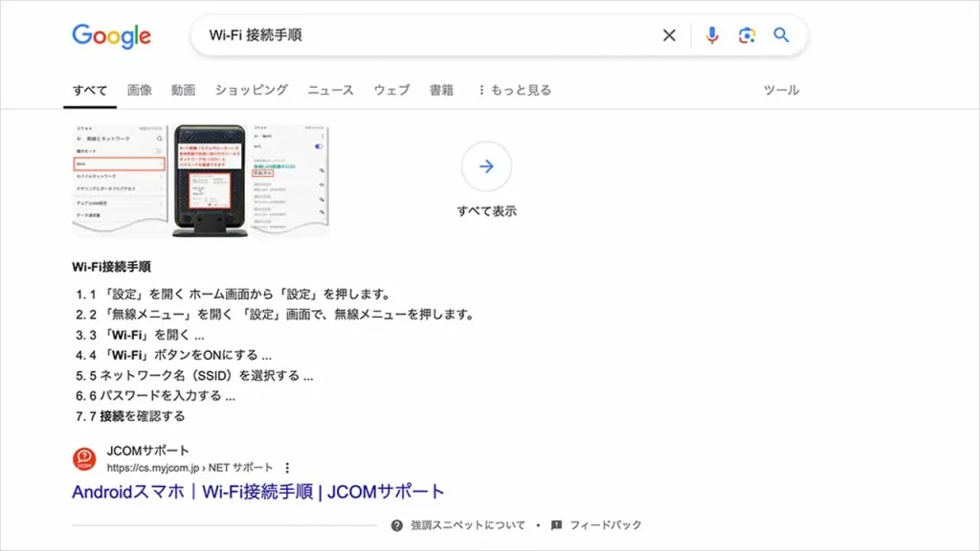Click the Google logo
Screen dimensions: 980x551
coord(111,35)
